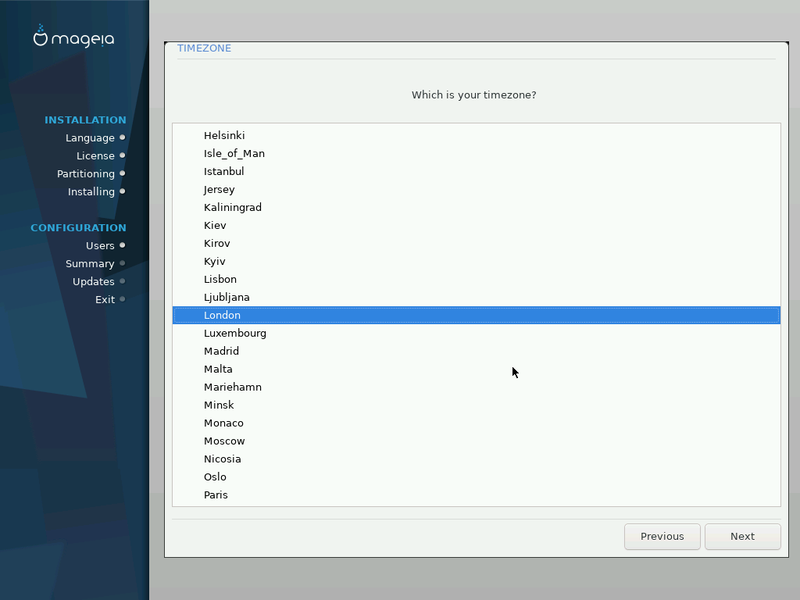The width and height of the screenshot is (800, 600).
Task: Pick Moscow timezone
Action: tap(477, 441)
